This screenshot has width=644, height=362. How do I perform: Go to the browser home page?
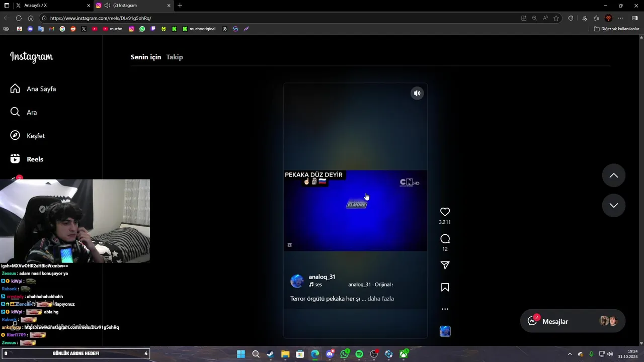[31, 18]
